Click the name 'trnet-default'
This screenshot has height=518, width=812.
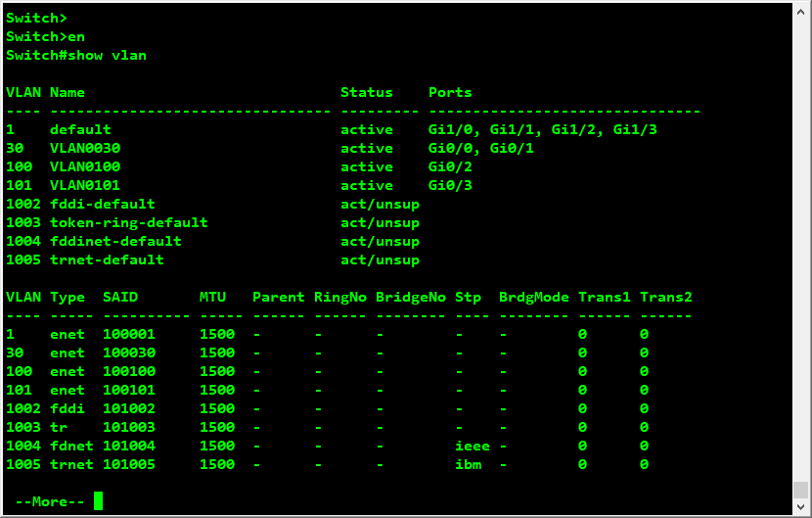pos(107,260)
